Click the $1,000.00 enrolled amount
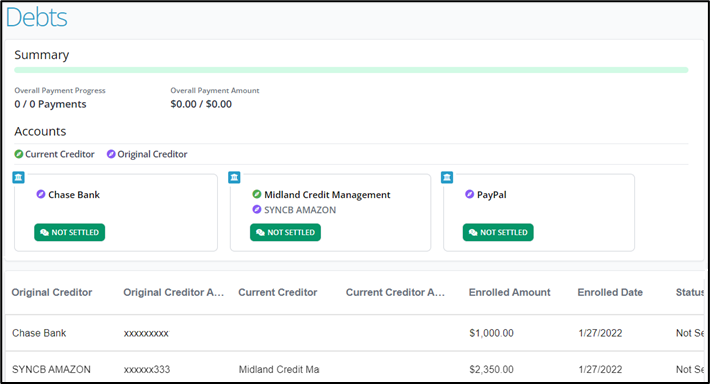Image resolution: width=710 pixels, height=384 pixels. click(x=491, y=333)
